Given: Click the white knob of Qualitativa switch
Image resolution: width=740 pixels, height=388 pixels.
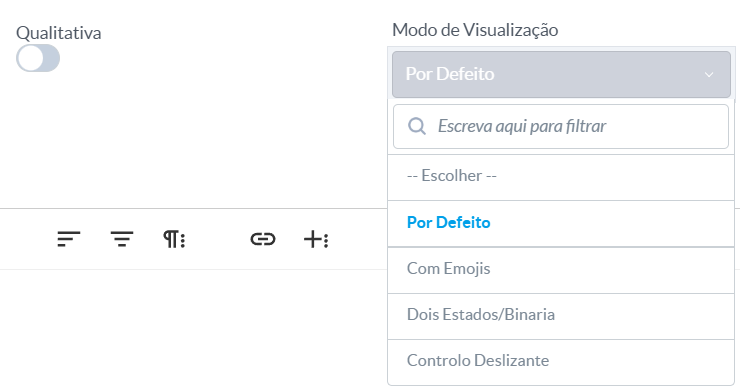Looking at the screenshot, I should 30,58.
